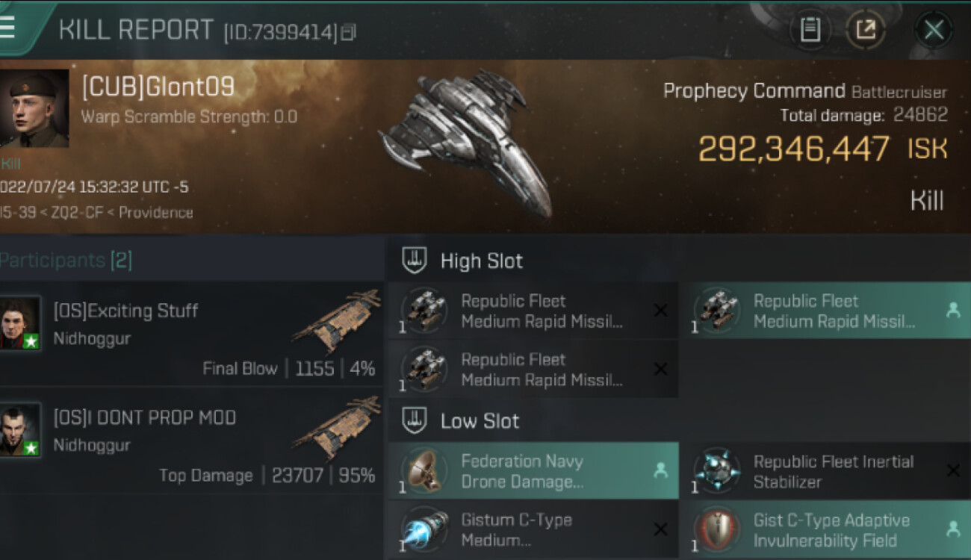
Task: Click the Participants [2] heading
Action: pyautogui.click(x=66, y=261)
